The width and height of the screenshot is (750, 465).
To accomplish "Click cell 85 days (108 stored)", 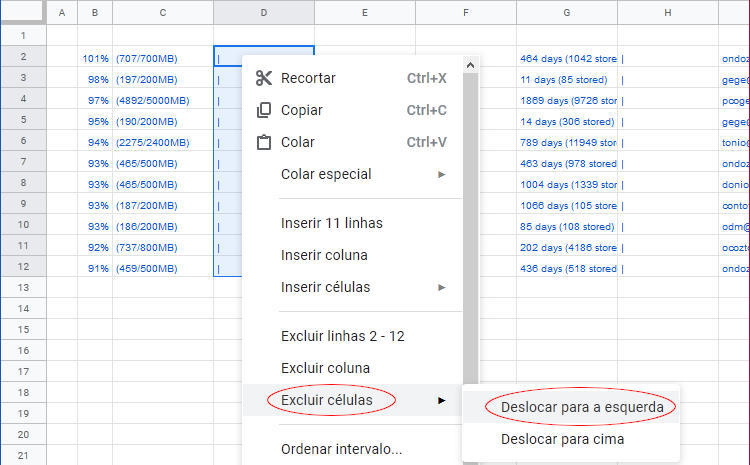I will [x=567, y=226].
